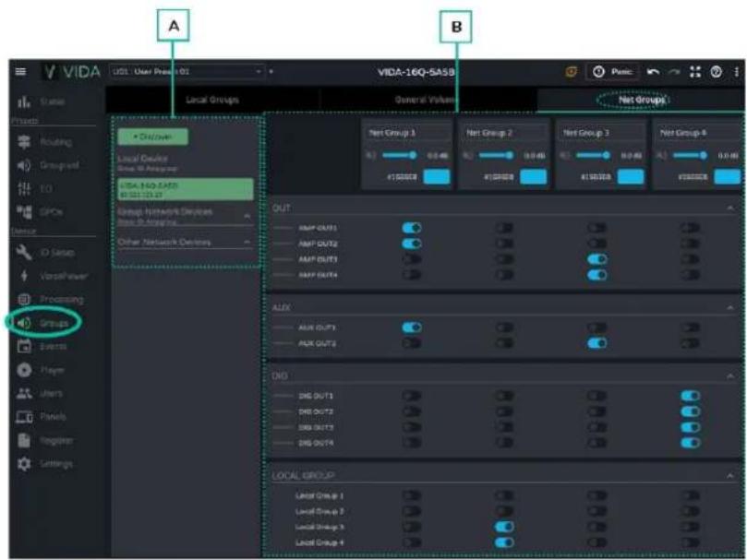Select the local VIDA device entry in green
This screenshot has width=747, height=560.
(x=186, y=189)
